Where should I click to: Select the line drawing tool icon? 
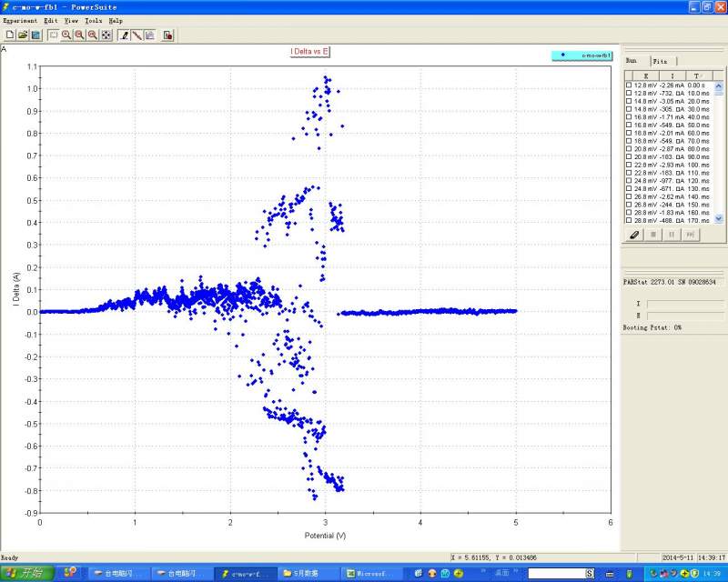pos(136,35)
